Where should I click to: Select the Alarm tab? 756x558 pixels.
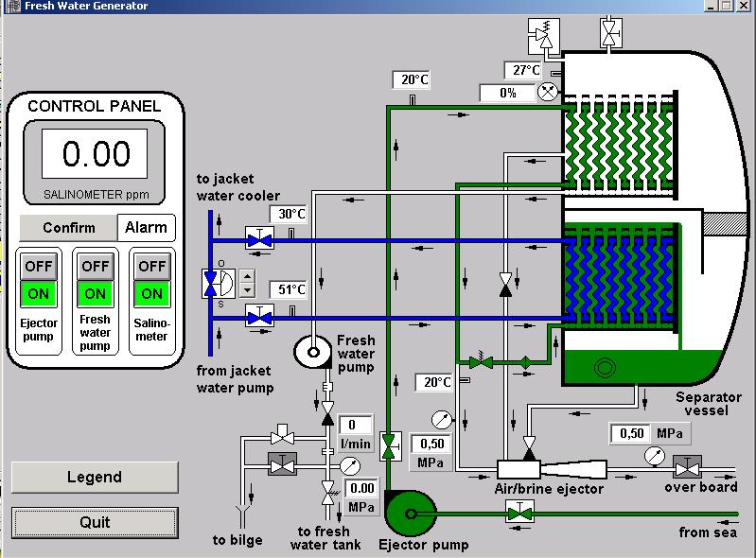click(147, 227)
